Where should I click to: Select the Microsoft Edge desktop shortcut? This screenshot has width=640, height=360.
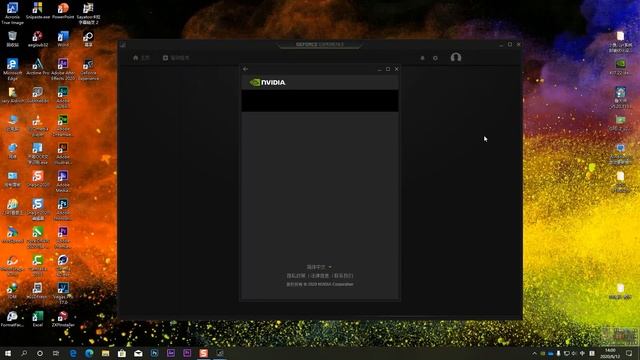[x=12, y=69]
